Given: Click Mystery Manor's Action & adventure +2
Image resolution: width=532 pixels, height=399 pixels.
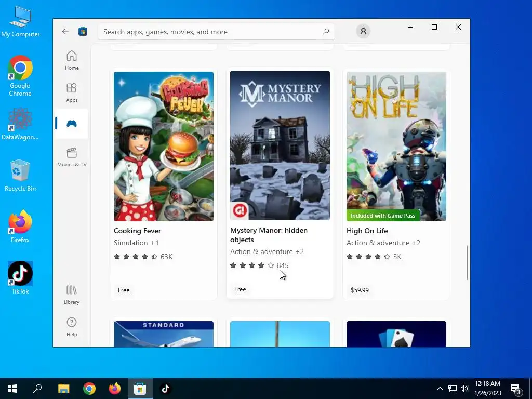Looking at the screenshot, I should 267,251.
